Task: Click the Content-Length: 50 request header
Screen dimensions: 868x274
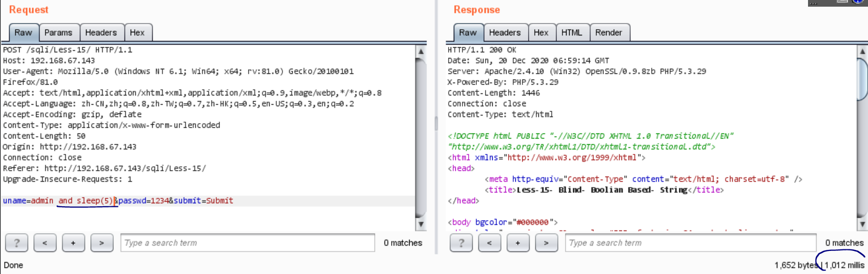Action: [x=44, y=136]
